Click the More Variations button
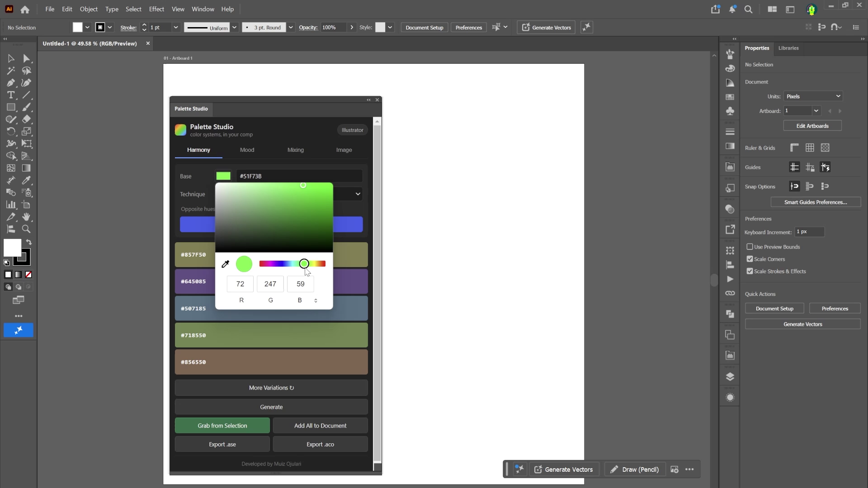 coord(271,388)
